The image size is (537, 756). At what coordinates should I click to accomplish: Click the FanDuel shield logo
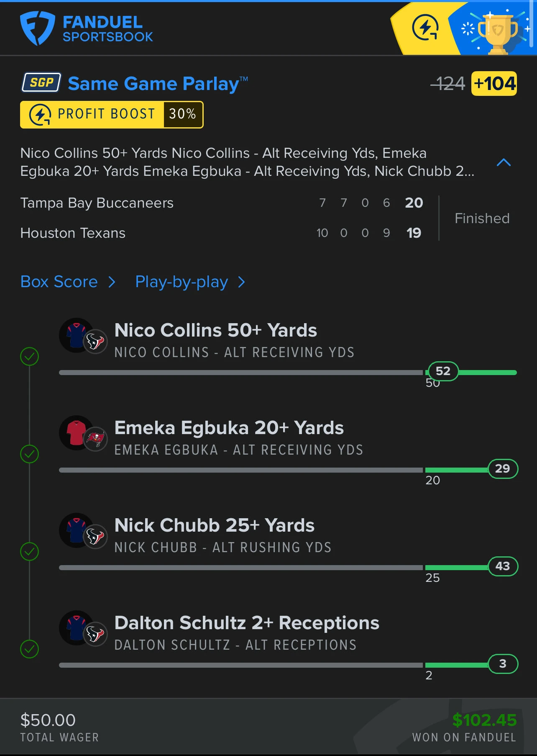pyautogui.click(x=37, y=28)
